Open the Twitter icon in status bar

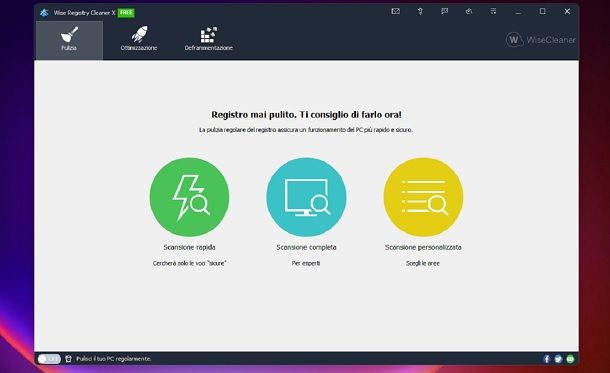(558, 359)
